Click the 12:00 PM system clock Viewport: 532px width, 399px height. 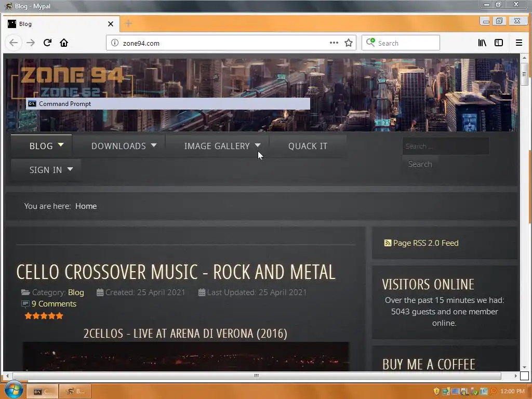coord(512,391)
